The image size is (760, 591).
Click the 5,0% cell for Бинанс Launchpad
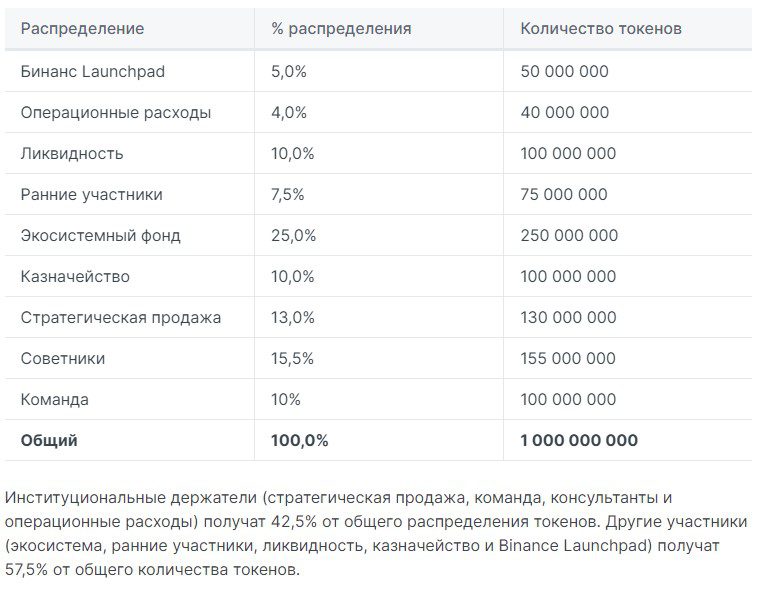(x=289, y=72)
